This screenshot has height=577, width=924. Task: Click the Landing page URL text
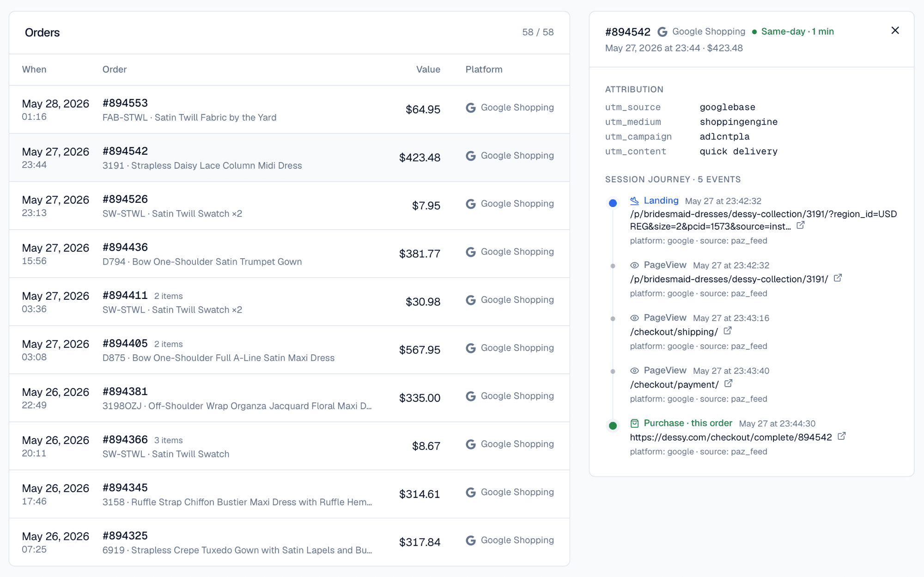point(763,220)
